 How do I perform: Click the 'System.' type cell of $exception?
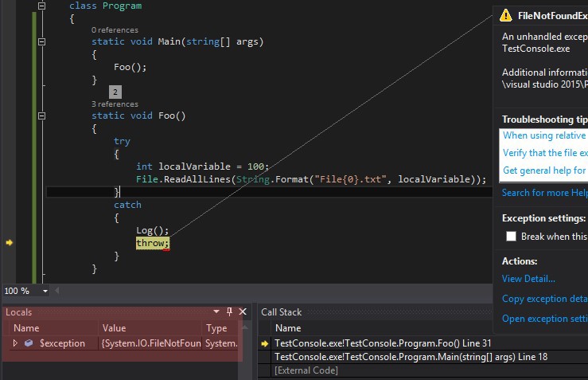tap(221, 343)
